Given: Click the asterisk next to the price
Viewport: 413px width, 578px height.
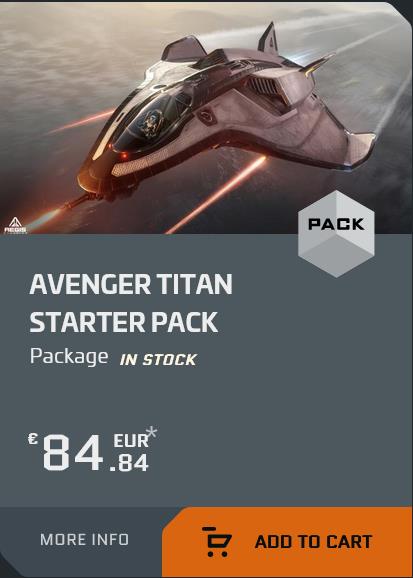Looking at the screenshot, I should [152, 432].
